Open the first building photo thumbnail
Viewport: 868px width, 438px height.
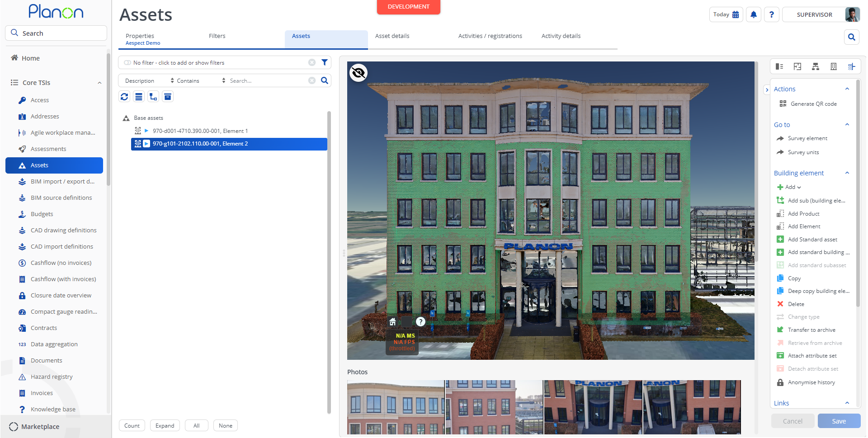[396, 407]
